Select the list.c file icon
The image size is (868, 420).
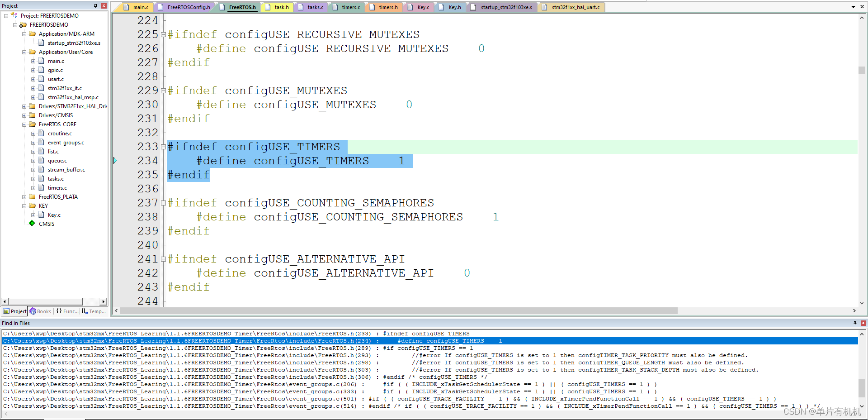pyautogui.click(x=41, y=151)
